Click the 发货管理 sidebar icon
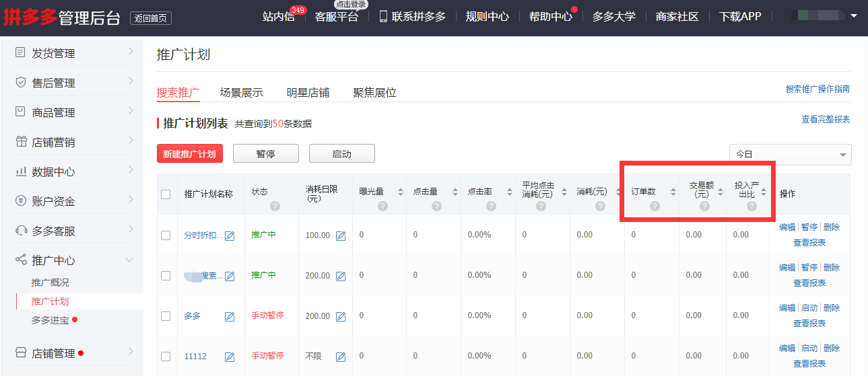Screen dimensions: 868x376 click(x=20, y=52)
